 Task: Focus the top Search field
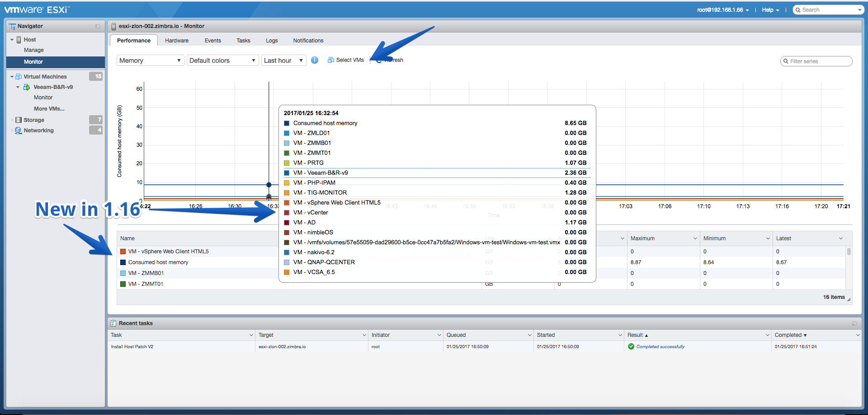(x=828, y=10)
